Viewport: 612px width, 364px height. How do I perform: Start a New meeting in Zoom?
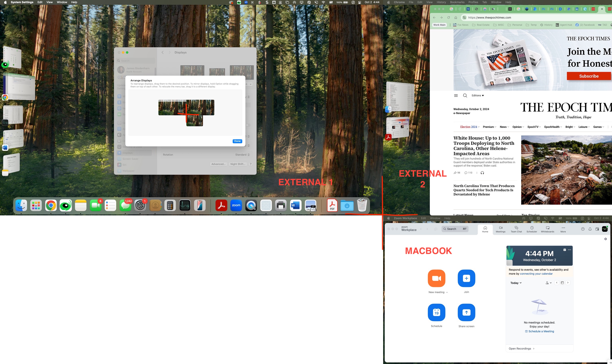436,278
